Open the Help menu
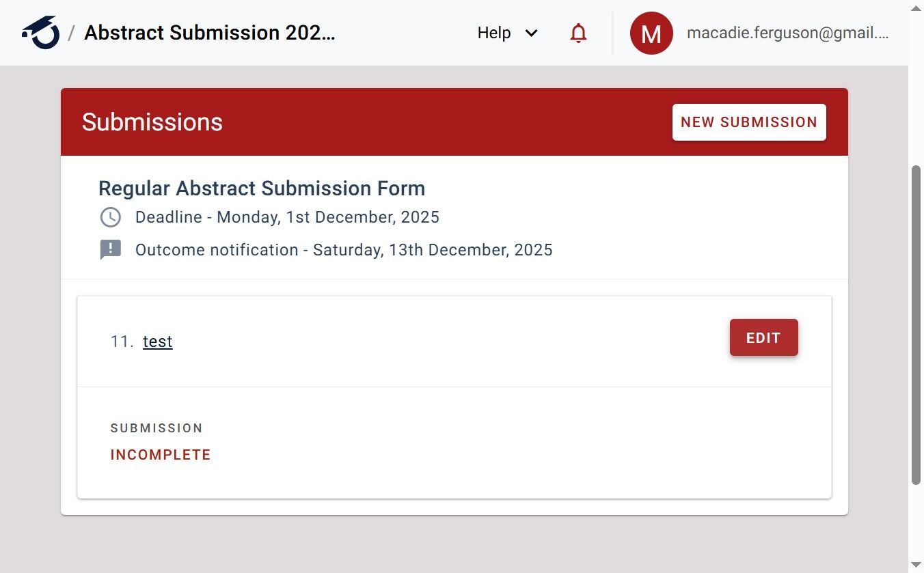The image size is (924, 573). tap(494, 33)
